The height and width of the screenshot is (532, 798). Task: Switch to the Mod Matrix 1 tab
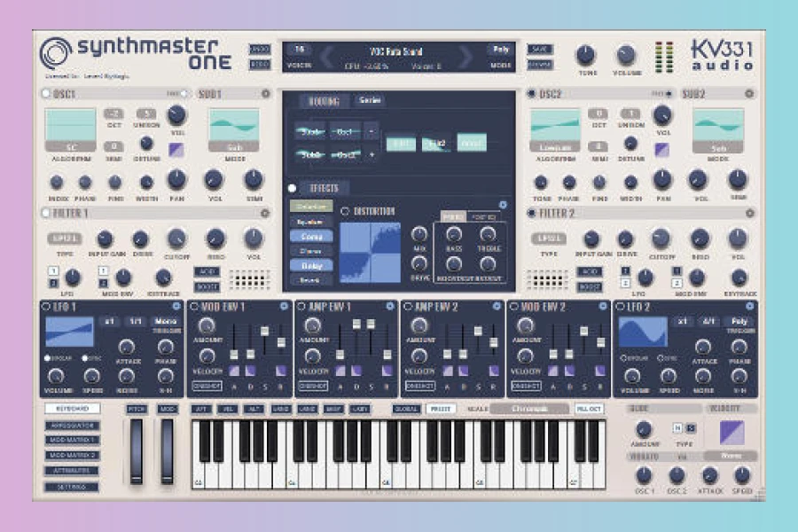pyautogui.click(x=72, y=441)
